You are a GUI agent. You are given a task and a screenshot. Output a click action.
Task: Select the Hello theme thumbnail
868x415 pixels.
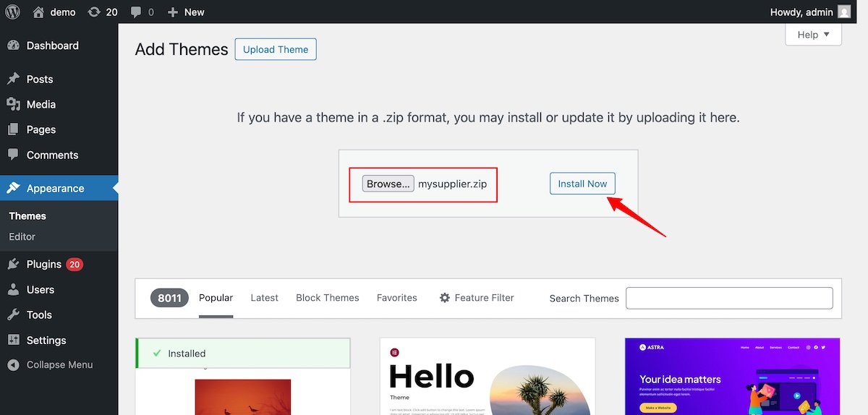[x=488, y=377]
